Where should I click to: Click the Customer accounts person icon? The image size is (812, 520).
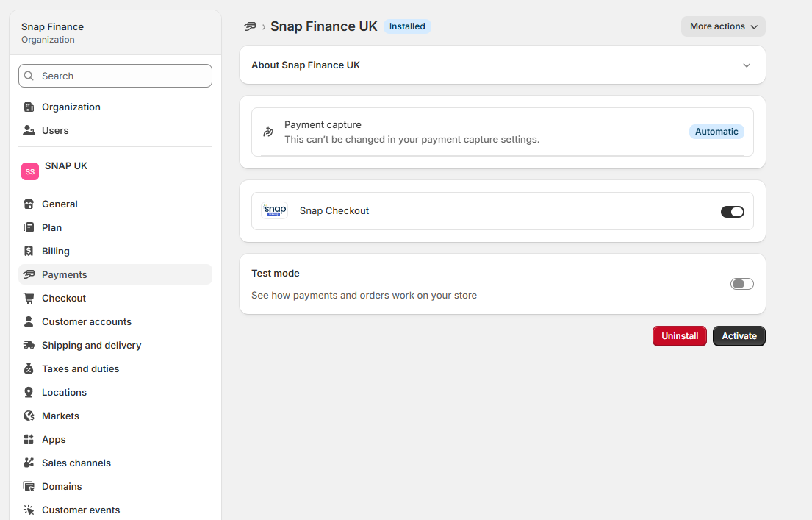pyautogui.click(x=29, y=321)
